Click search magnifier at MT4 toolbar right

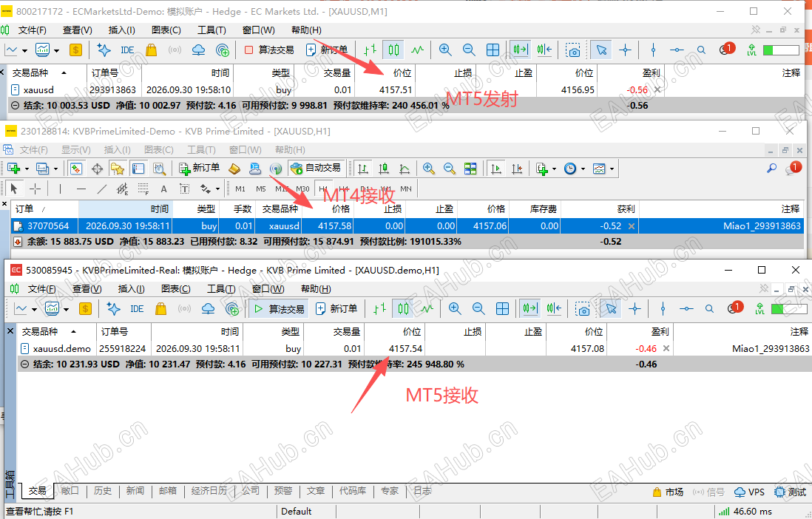pyautogui.click(x=771, y=169)
